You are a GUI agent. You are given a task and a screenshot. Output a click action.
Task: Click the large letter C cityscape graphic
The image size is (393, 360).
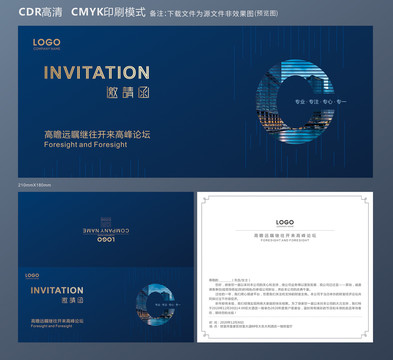pyautogui.click(x=295, y=102)
